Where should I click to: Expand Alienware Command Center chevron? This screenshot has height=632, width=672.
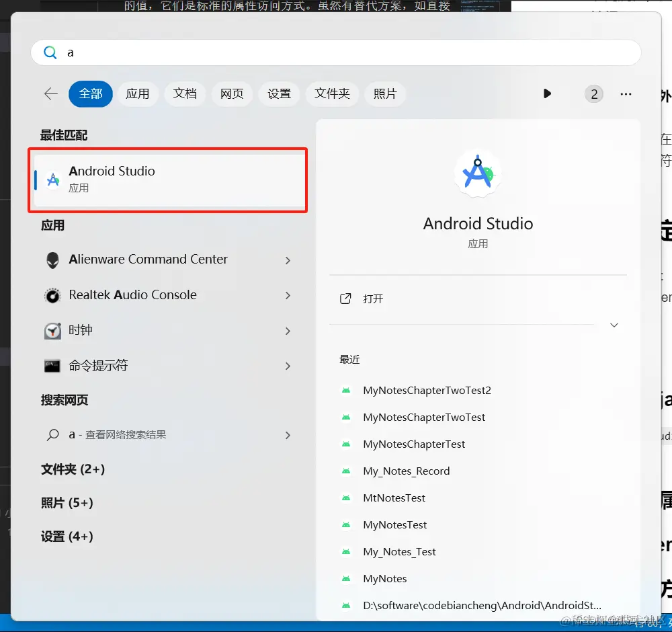(x=288, y=260)
